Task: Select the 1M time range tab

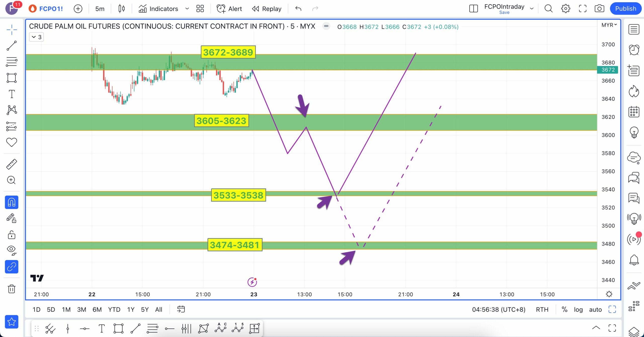Action: [x=66, y=310]
